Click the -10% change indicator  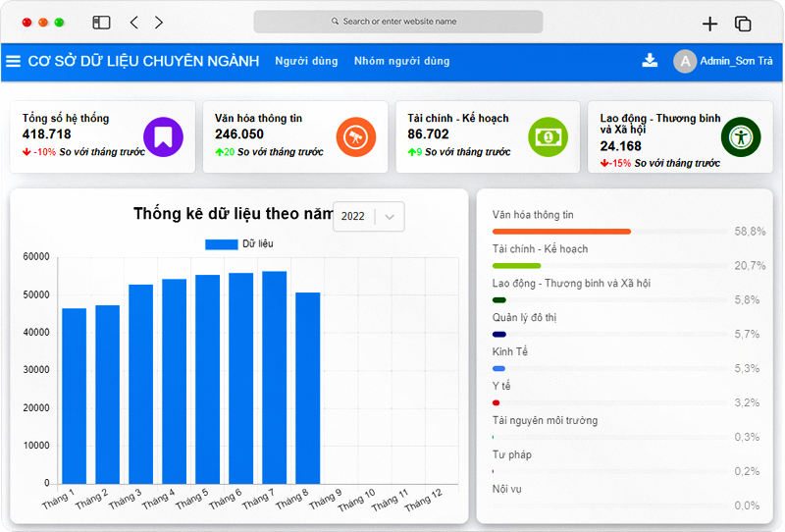tap(39, 152)
